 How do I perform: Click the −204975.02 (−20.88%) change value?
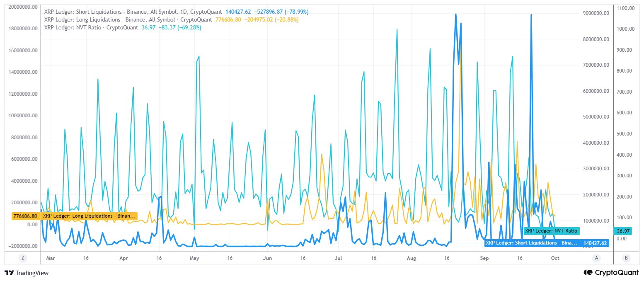point(271,19)
